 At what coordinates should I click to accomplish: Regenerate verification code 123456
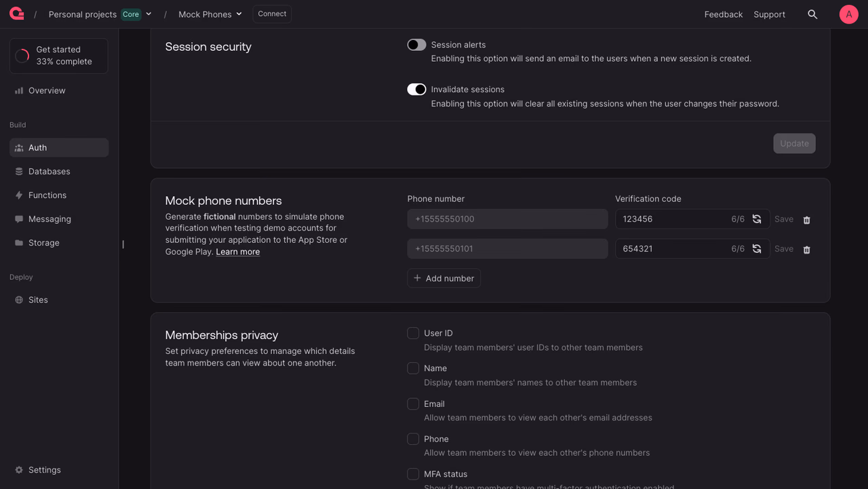[757, 219]
